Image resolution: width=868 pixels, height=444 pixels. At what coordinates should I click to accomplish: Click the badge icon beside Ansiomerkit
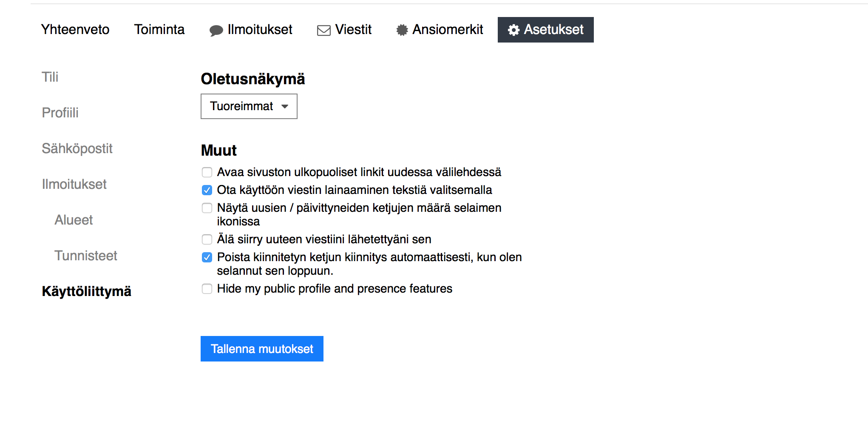coord(402,30)
